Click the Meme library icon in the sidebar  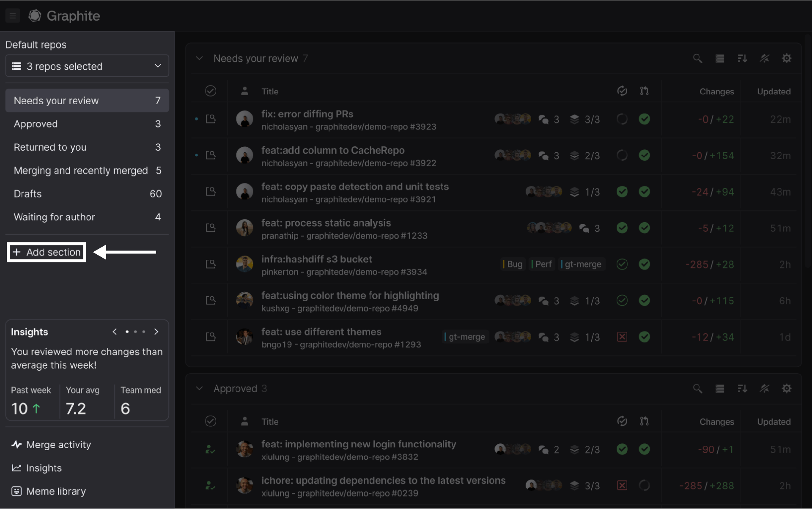(x=16, y=491)
